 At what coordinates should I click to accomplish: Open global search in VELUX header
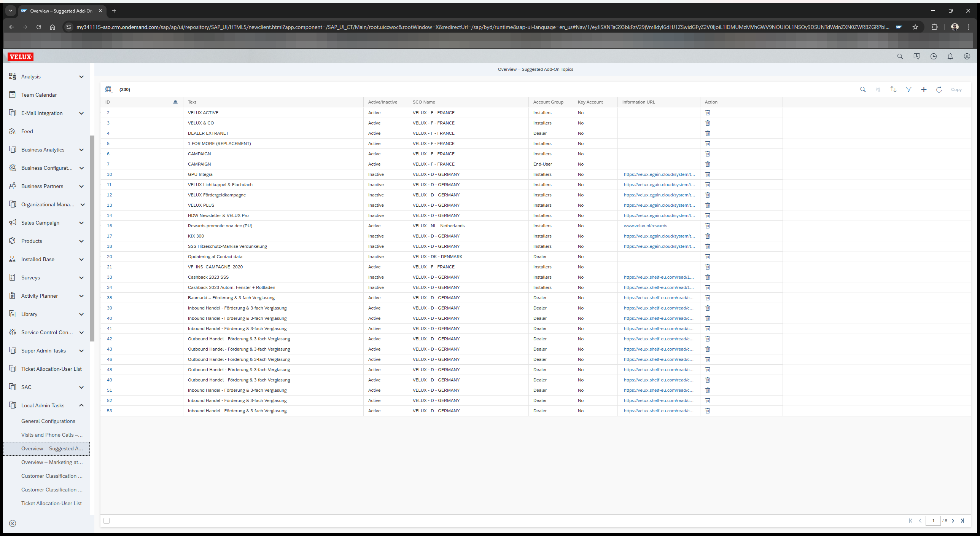(900, 56)
